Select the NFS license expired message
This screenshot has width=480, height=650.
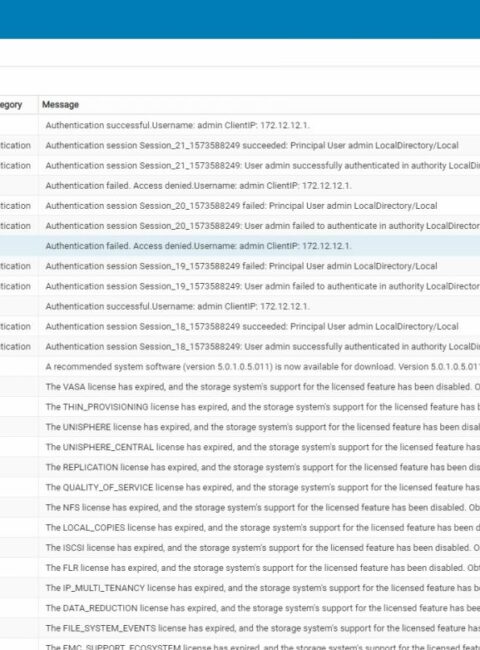tap(240, 507)
